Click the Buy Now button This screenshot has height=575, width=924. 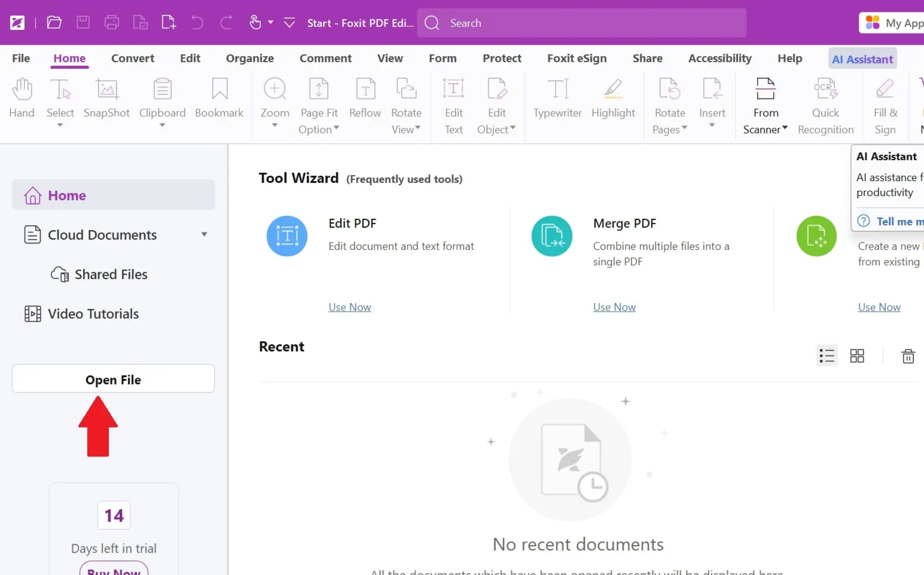point(114,569)
